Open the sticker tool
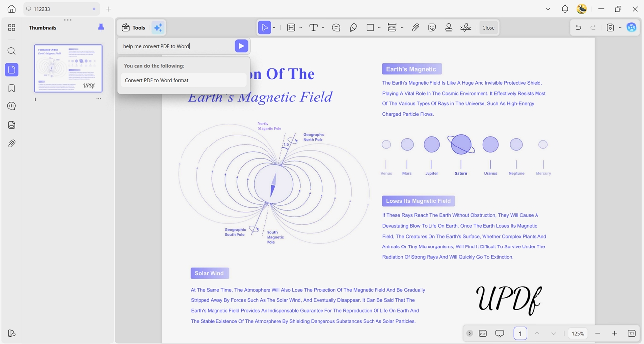The height and width of the screenshot is (344, 644). click(432, 28)
